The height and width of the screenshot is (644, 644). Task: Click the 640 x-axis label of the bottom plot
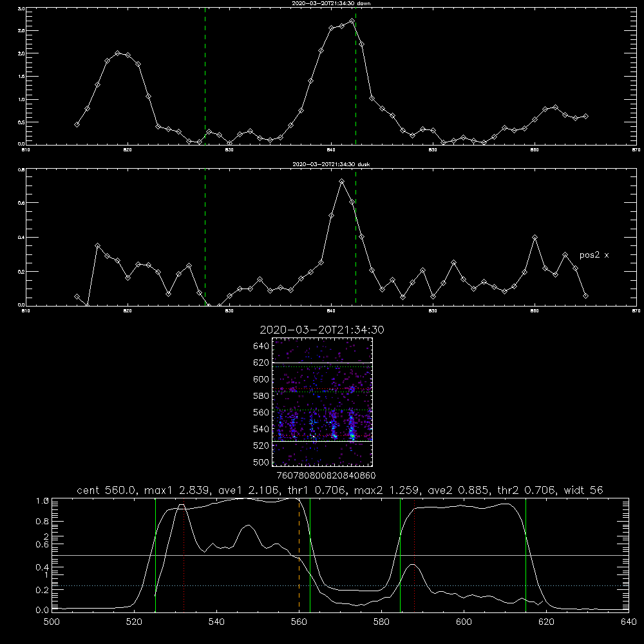[x=629, y=622]
